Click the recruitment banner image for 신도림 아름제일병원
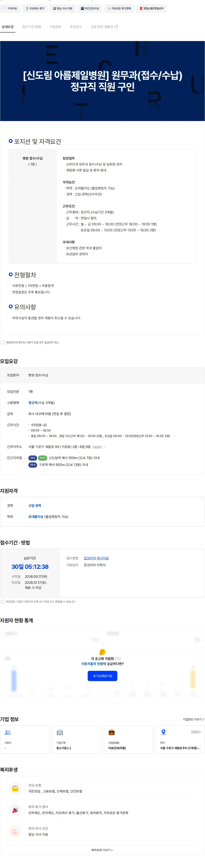Viewport: 205px width, 868px height. (102, 81)
